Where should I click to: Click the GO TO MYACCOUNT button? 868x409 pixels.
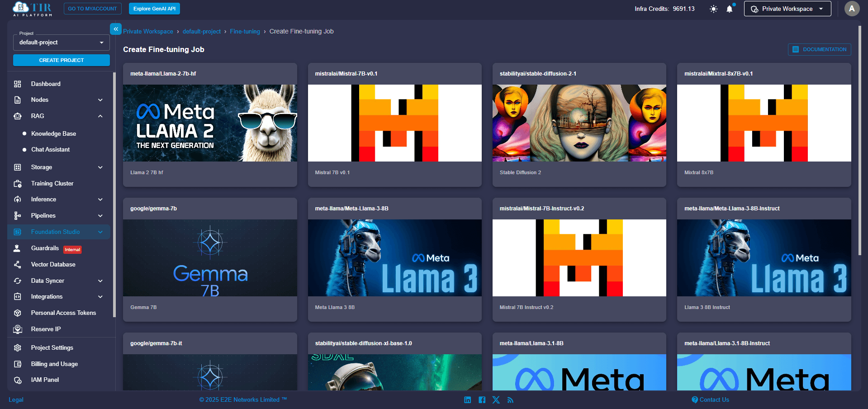click(x=93, y=9)
